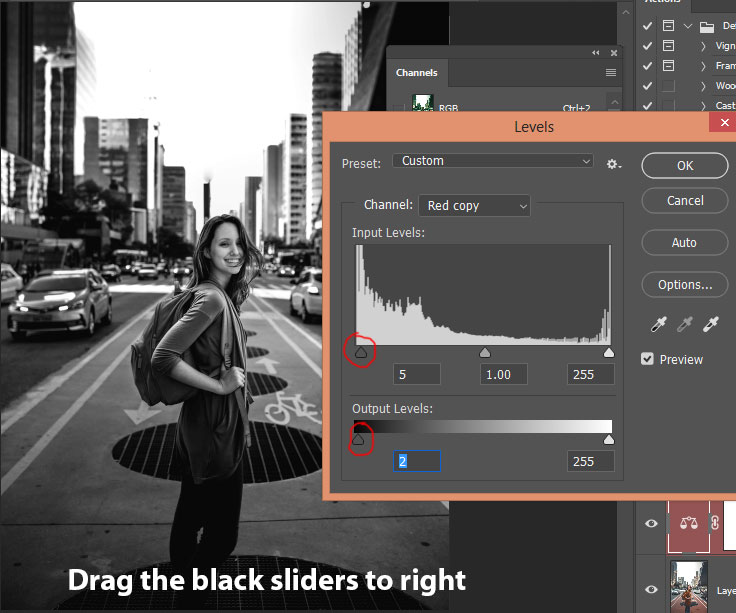This screenshot has height=613, width=736.
Task: Click the input levels white point slider
Action: [609, 352]
